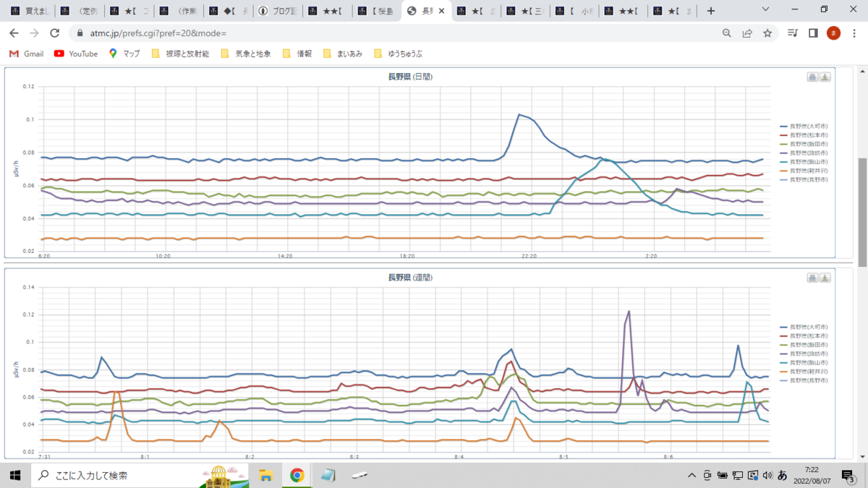Click the zoom magnifier icon in address bar
Screen dimensions: 868x488
(x=727, y=33)
